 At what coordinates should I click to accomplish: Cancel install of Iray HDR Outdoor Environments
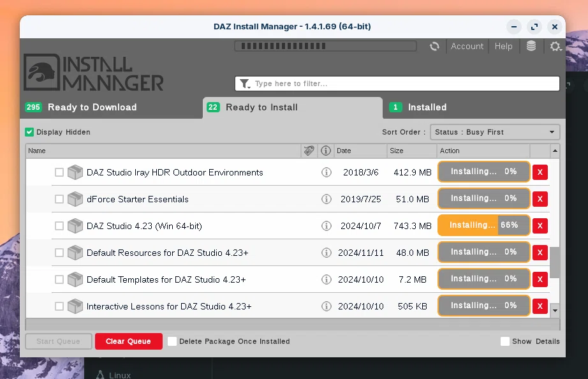tap(540, 172)
